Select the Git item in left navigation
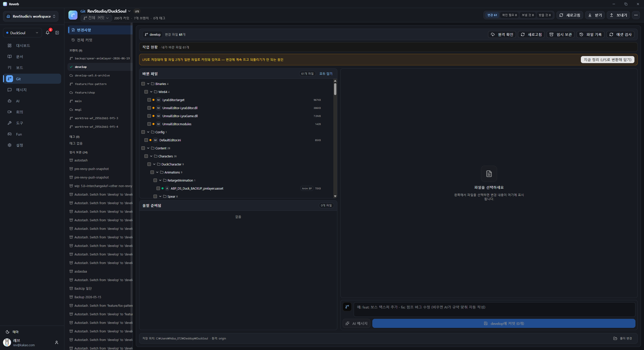Viewport: 644px width, 350px height. coord(32,79)
